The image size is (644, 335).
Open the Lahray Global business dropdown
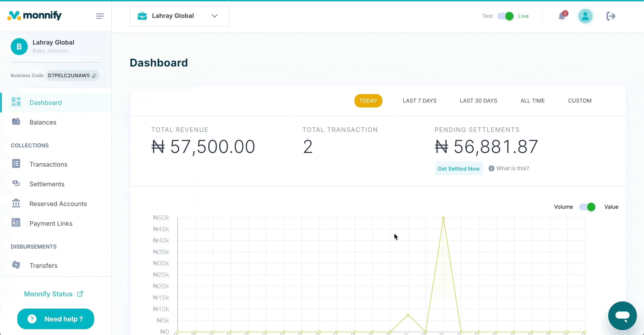[179, 16]
